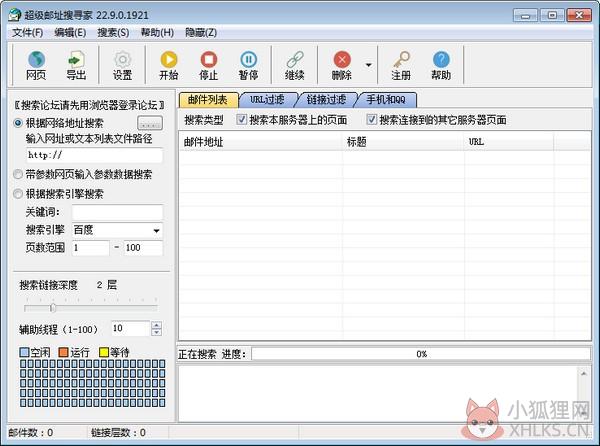Open the 搜索引擎 百度 combo box
600x446 pixels.
117,230
